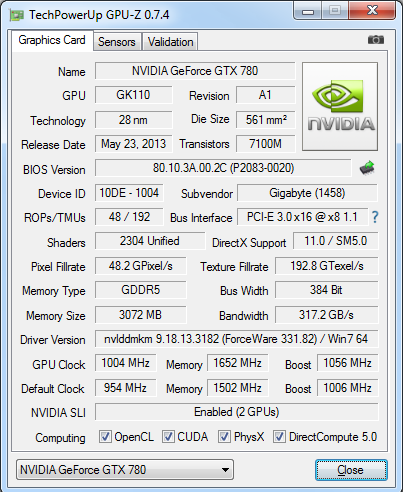
Task: Click the 'Subvendor' label text
Action: (207, 194)
